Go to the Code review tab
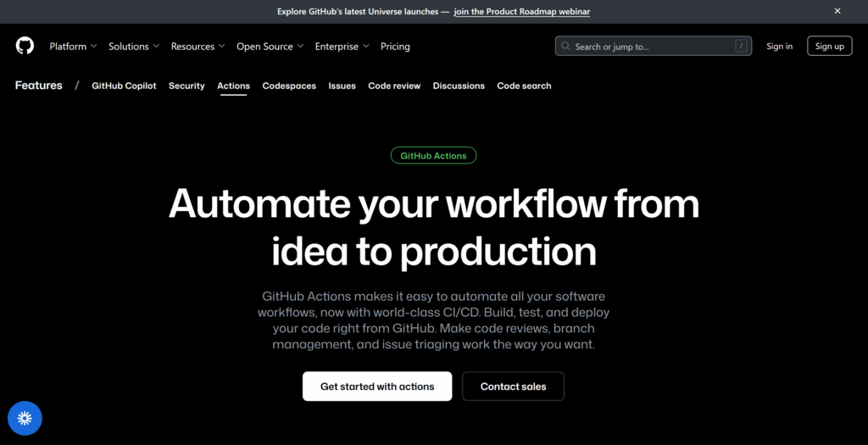This screenshot has width=868, height=445. click(x=394, y=86)
